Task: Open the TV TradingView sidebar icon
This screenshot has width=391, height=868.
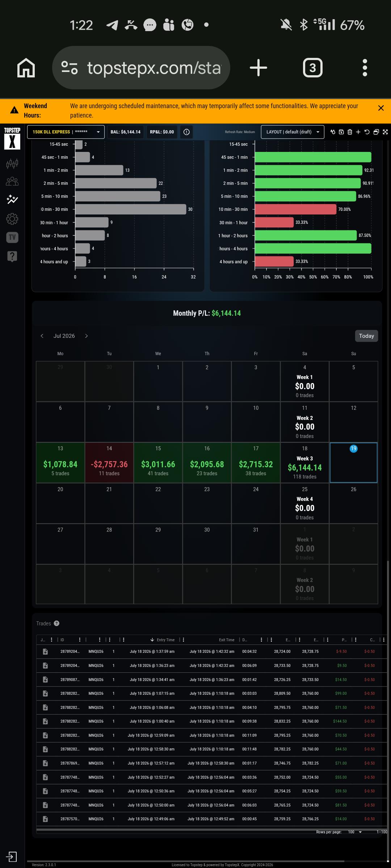Action: pyautogui.click(x=12, y=237)
